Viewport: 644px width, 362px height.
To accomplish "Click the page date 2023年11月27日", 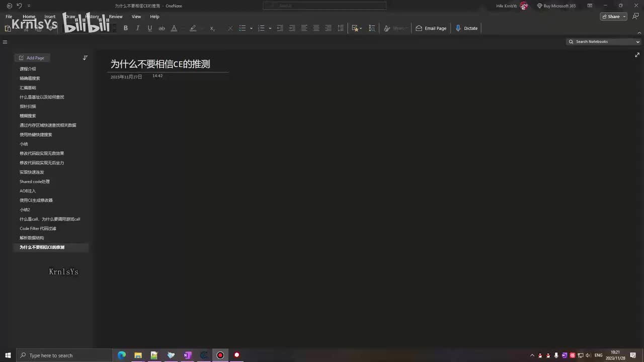I will coord(126,77).
